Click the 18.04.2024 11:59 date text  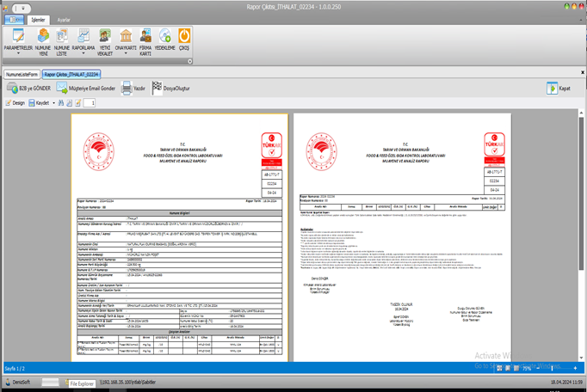[567, 383]
